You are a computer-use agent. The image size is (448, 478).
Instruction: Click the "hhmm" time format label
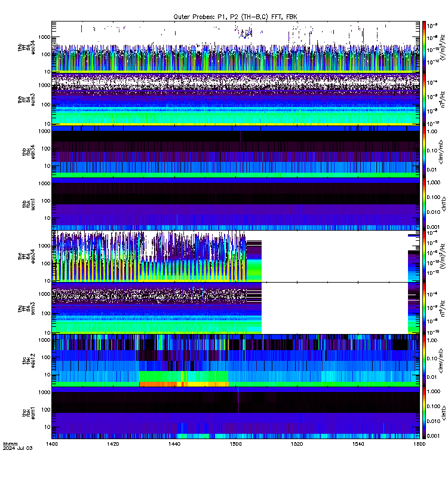pyautogui.click(x=10, y=444)
